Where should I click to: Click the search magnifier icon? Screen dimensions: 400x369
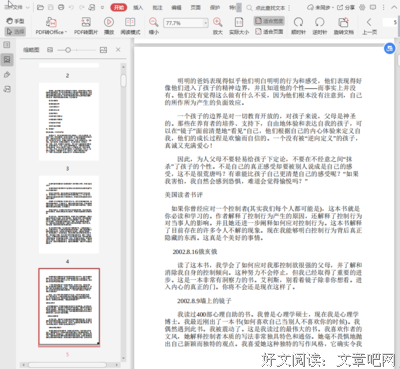[249, 7]
